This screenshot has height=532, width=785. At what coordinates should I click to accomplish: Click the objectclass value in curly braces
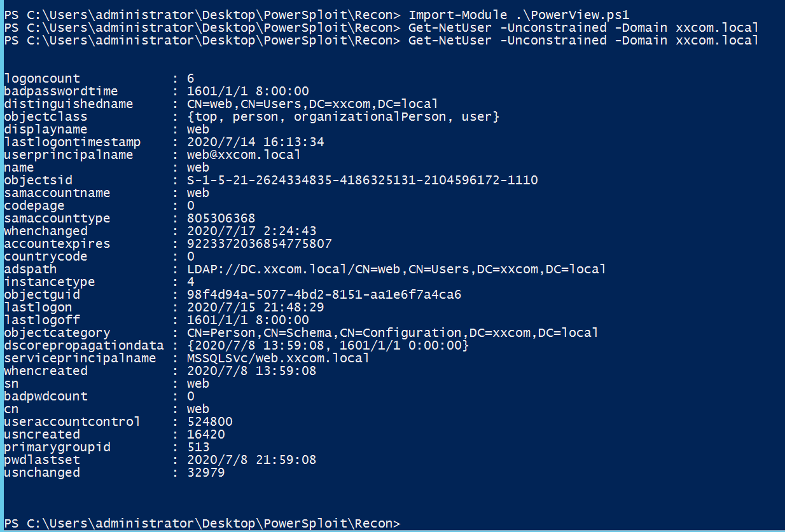(x=343, y=117)
